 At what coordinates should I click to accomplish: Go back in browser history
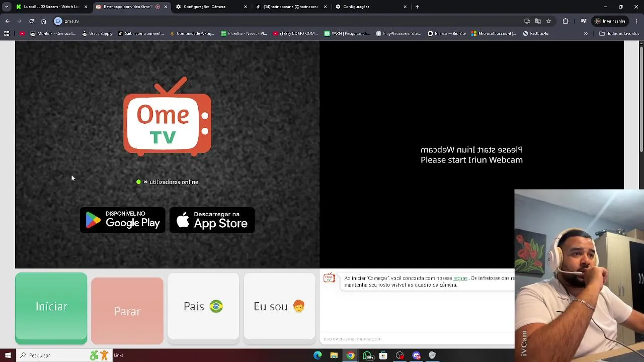pos(7,21)
